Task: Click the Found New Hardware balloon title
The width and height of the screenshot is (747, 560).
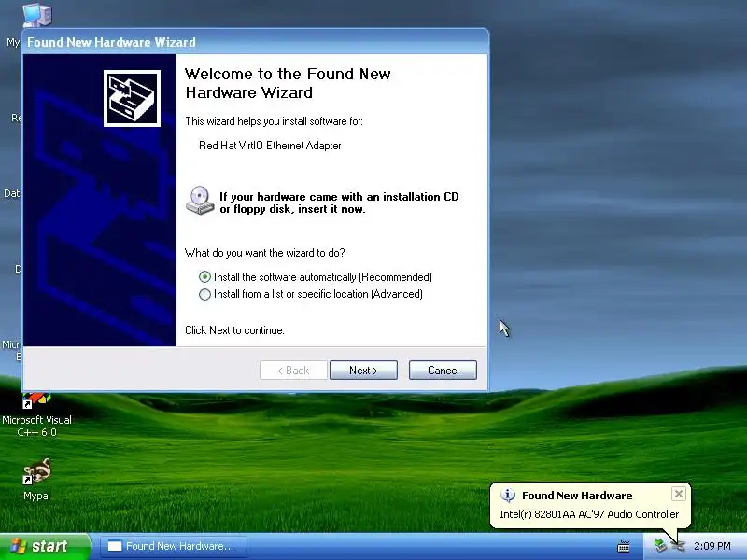Action: point(577,496)
